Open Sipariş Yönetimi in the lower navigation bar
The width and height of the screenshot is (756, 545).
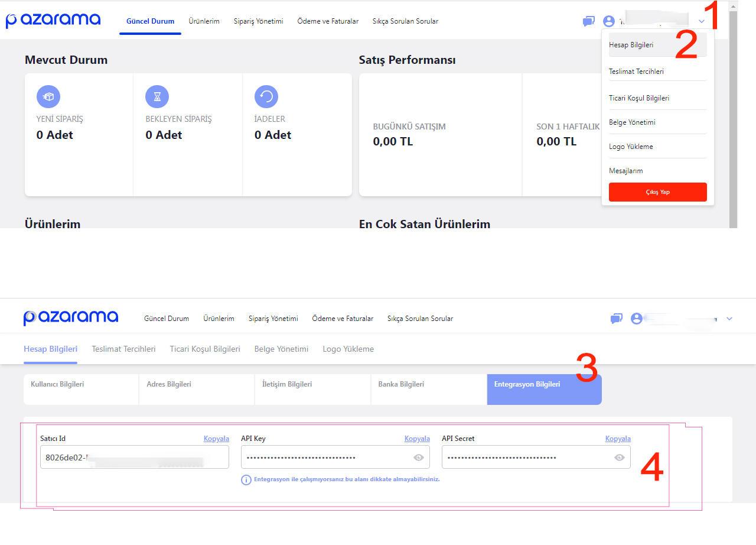[273, 319]
